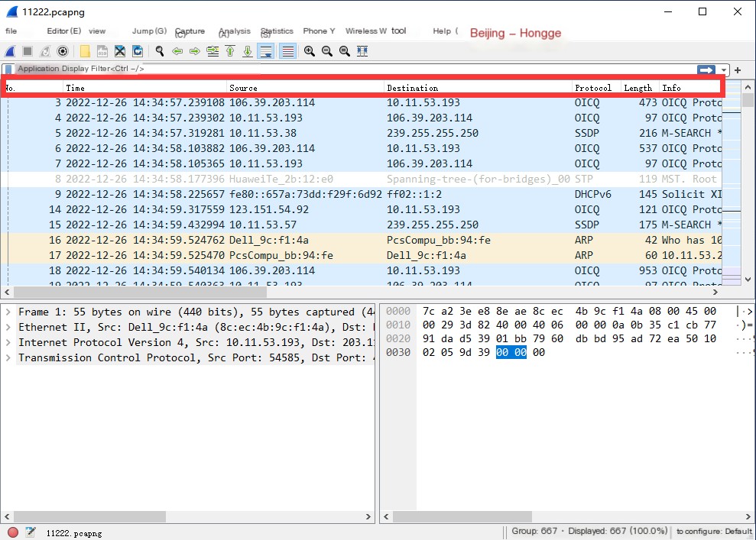This screenshot has width=756, height=540.
Task: Reload the capture file icon
Action: 138,51
